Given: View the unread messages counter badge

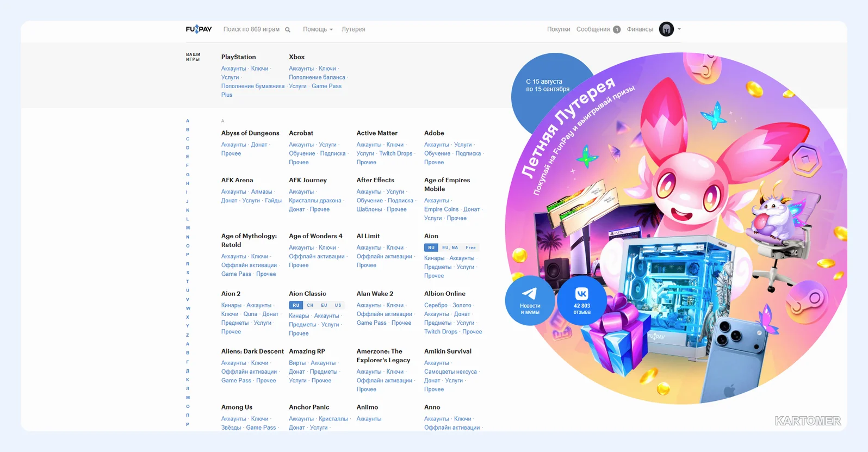Looking at the screenshot, I should tap(617, 30).
